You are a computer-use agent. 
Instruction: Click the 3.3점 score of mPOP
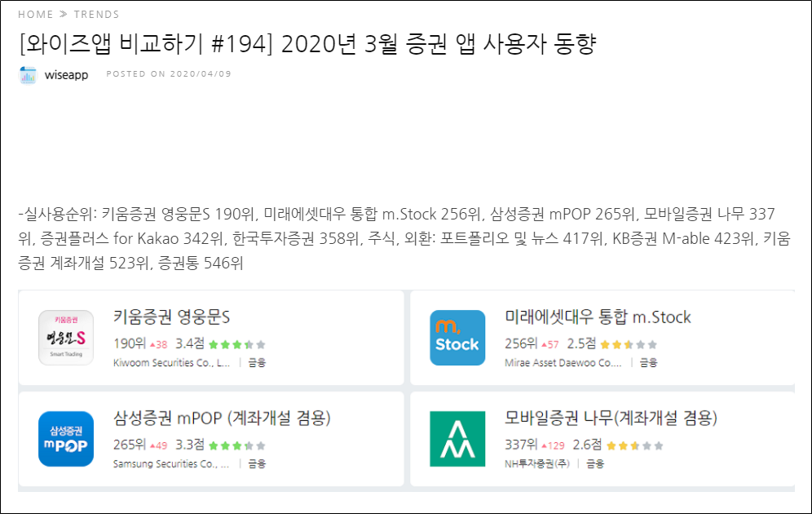click(x=189, y=445)
